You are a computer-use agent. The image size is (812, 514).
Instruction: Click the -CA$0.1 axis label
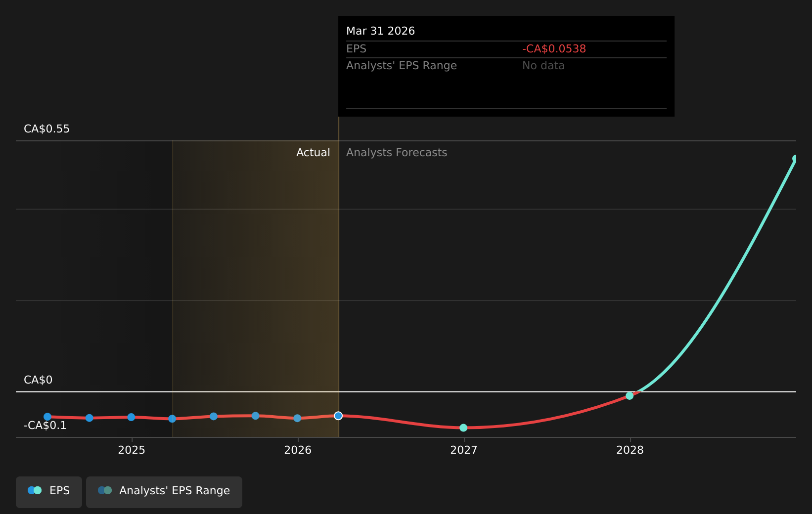[45, 426]
